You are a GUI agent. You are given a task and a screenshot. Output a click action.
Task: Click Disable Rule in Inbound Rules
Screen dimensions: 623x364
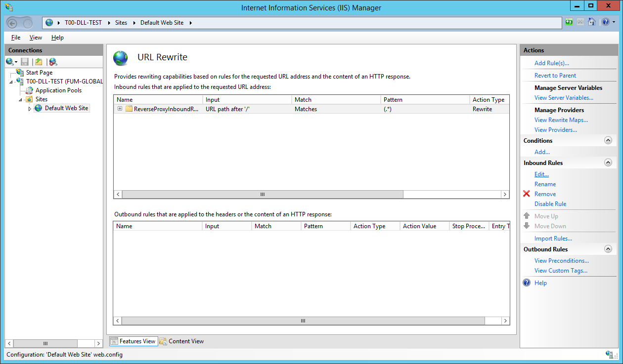[550, 204]
